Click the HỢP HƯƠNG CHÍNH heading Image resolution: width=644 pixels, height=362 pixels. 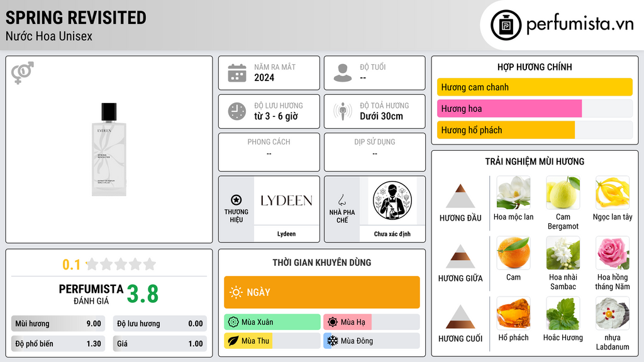535,67
